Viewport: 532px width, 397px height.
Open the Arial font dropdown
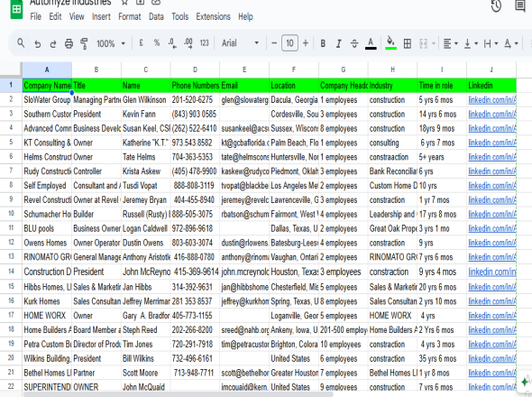(x=240, y=43)
